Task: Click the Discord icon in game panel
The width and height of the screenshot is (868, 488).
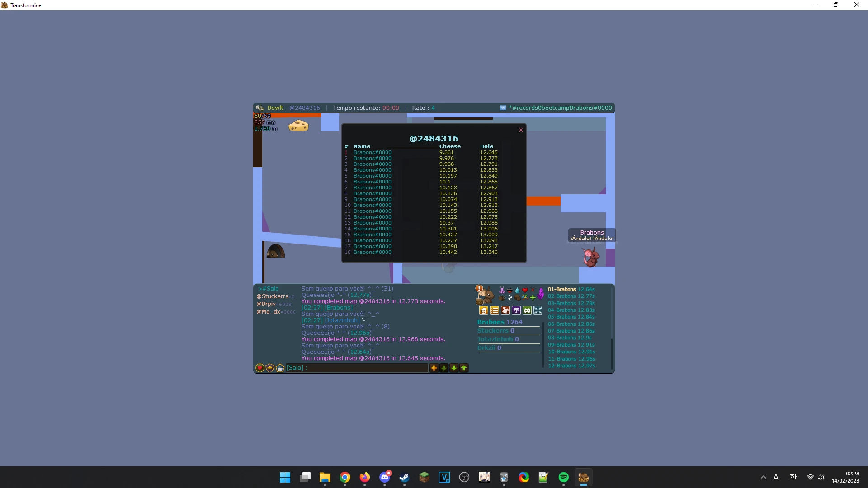Action: (x=527, y=310)
